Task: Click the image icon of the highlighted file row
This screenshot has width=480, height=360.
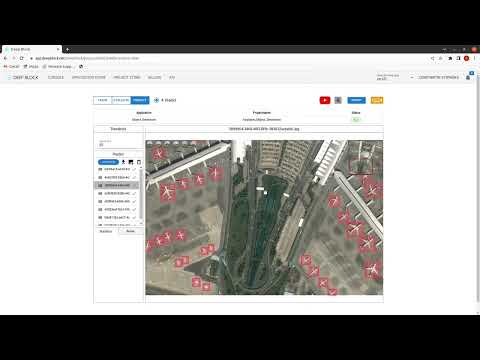Action: pos(100,185)
